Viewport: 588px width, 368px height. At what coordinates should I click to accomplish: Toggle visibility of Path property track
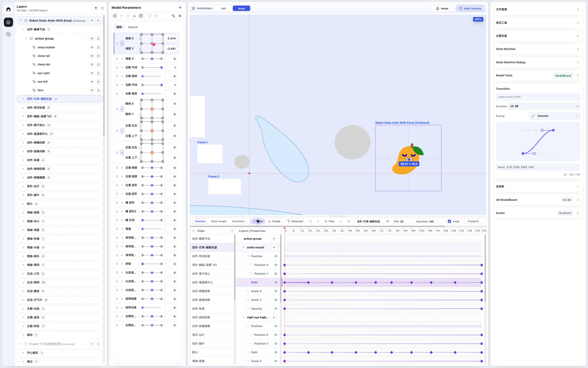[x=276, y=282]
